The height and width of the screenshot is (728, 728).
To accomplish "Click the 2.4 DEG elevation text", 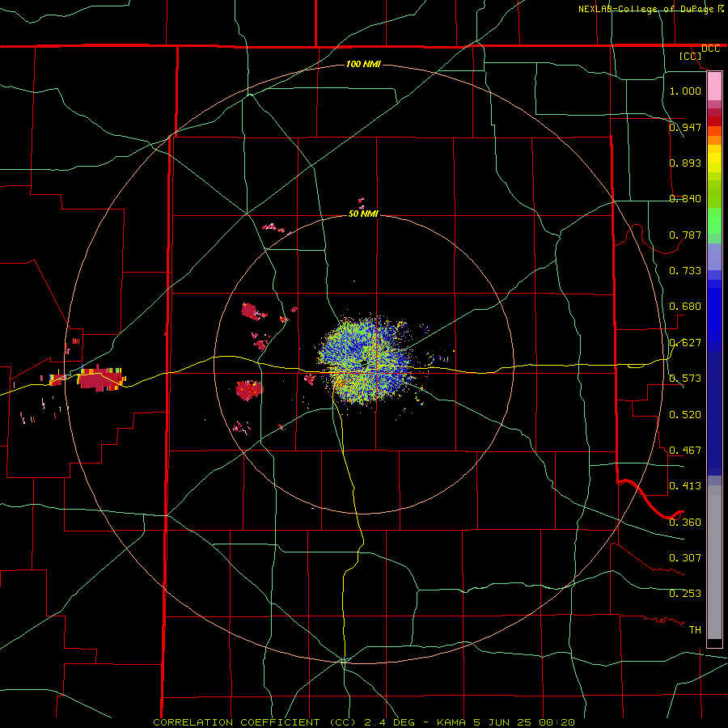I will coord(389,722).
